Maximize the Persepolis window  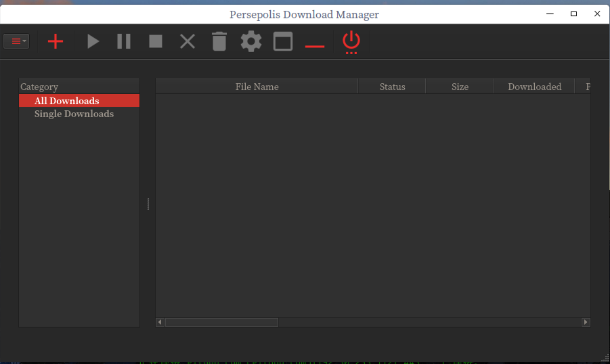point(574,14)
